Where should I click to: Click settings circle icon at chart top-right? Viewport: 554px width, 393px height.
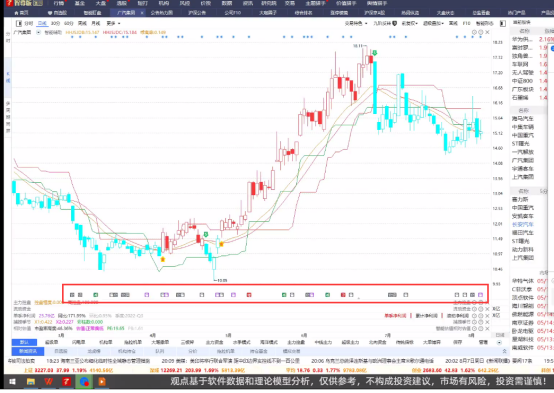481,32
